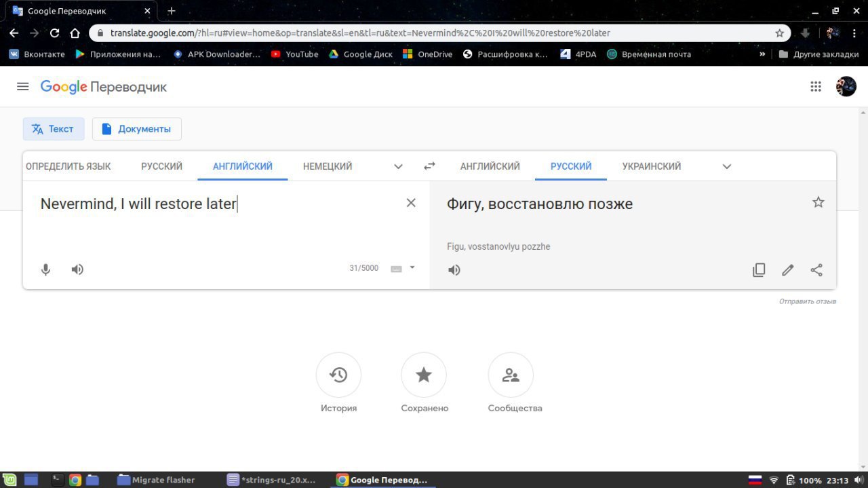Open the Google account avatar

[x=846, y=86]
